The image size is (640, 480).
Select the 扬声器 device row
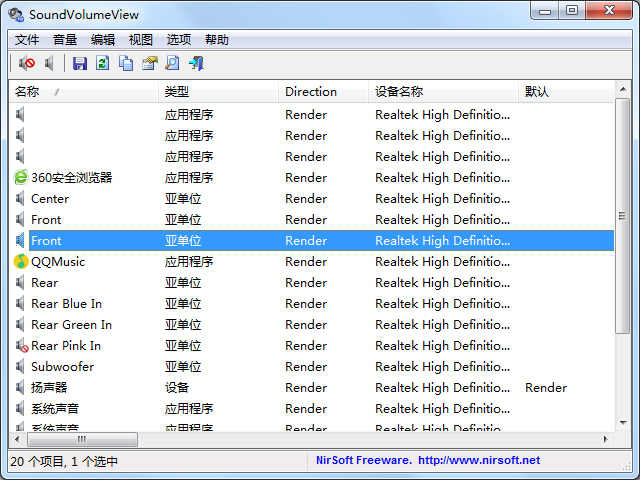tap(312, 387)
